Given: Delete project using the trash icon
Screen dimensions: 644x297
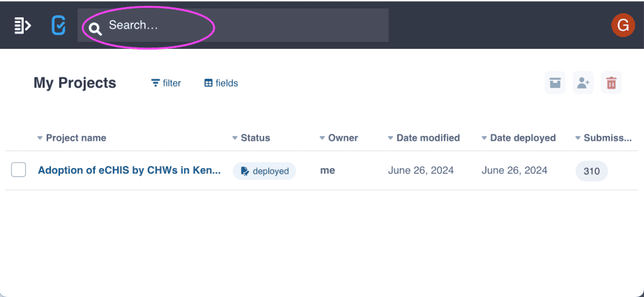Looking at the screenshot, I should [x=611, y=82].
